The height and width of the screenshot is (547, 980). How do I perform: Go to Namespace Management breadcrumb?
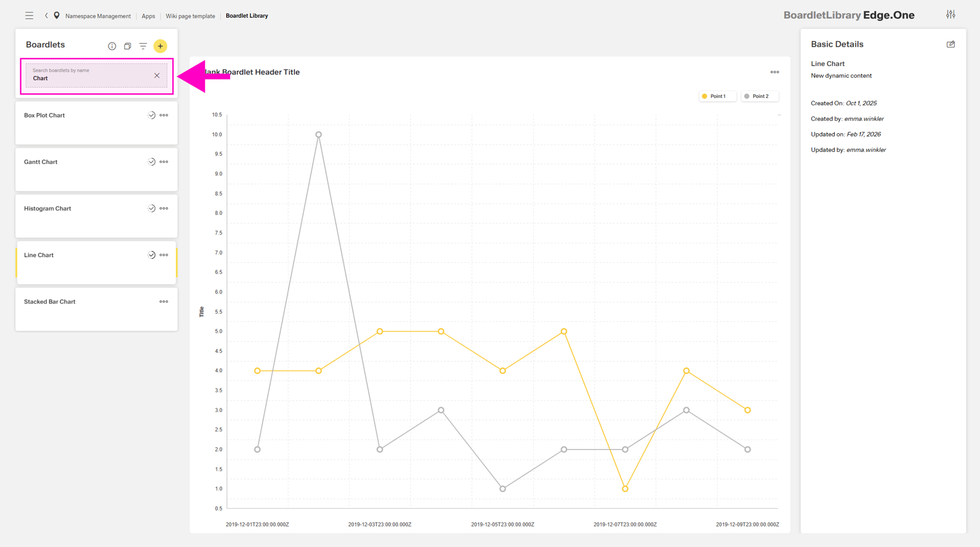[98, 16]
